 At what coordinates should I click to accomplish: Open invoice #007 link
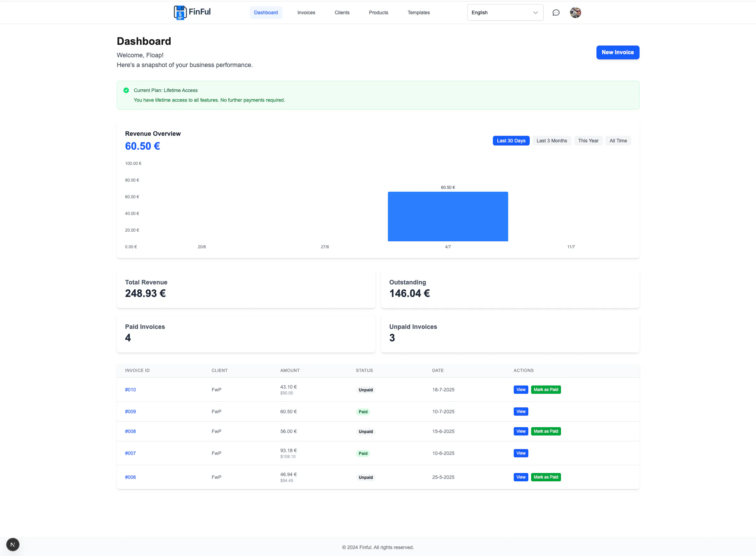click(x=130, y=453)
